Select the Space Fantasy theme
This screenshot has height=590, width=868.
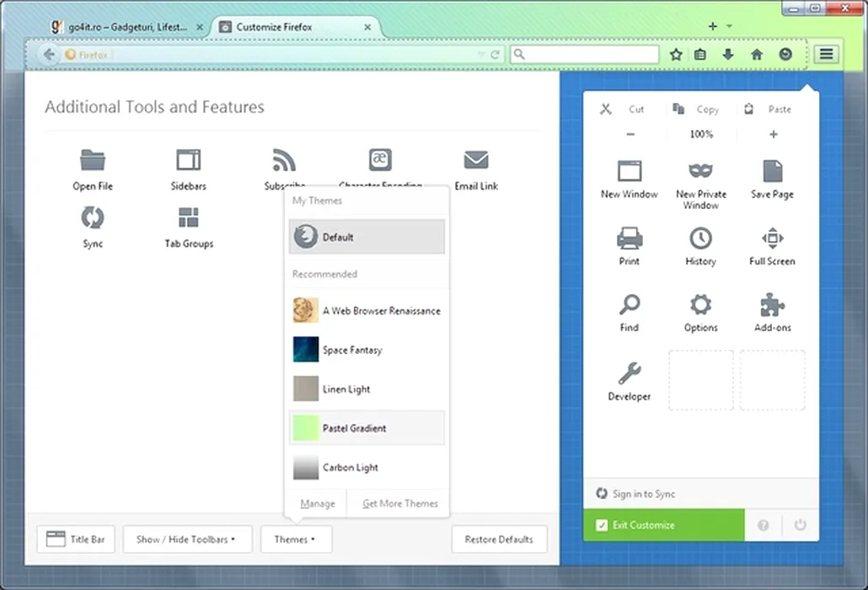[367, 350]
